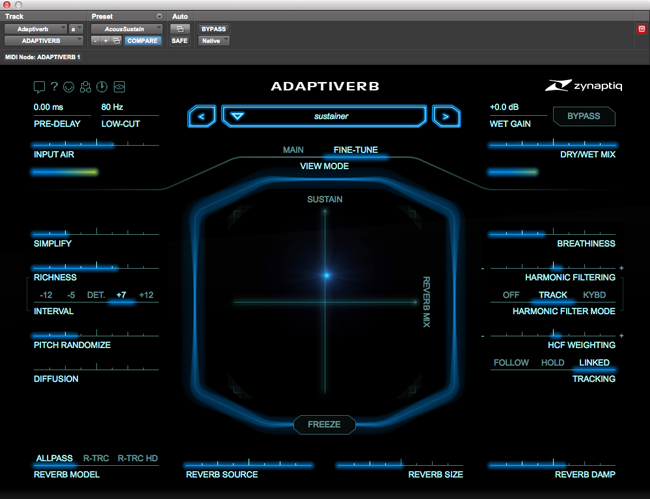Set harmonic filter mode to OFF

point(511,295)
